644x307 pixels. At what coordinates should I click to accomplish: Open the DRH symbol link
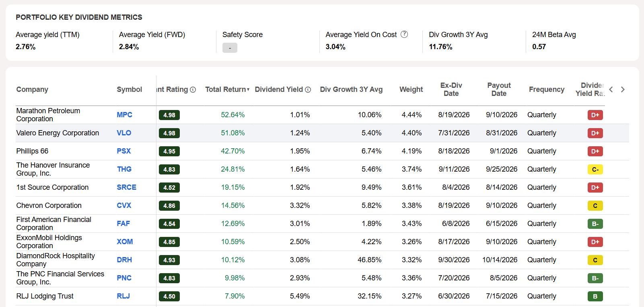pos(124,260)
